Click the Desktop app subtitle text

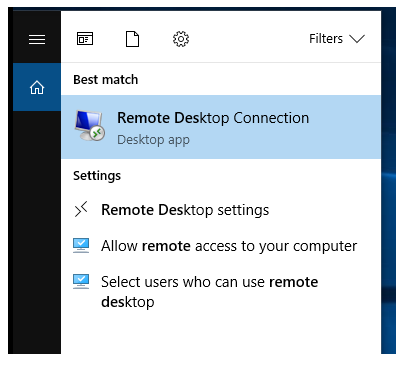pos(153,140)
